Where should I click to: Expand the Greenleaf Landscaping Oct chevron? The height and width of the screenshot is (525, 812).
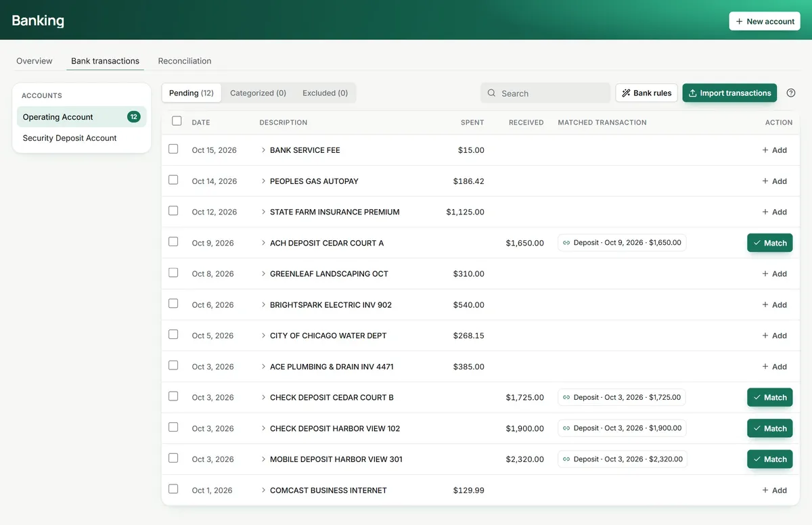pos(263,274)
